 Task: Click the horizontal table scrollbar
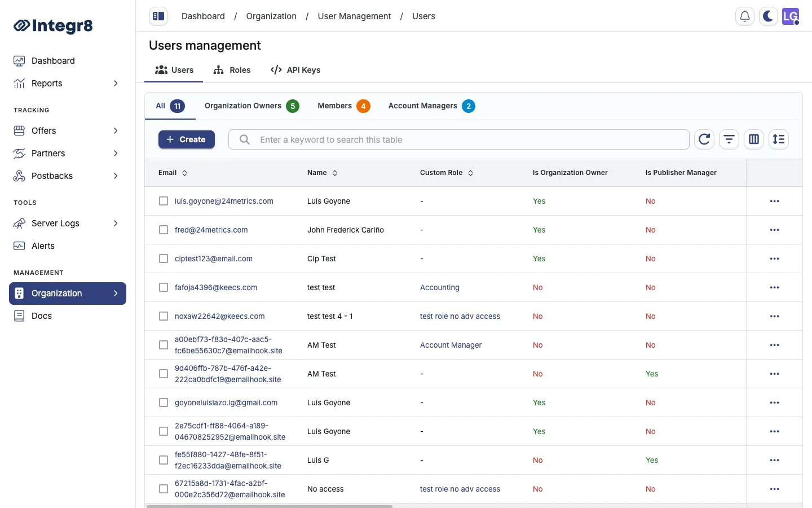pos(270,506)
